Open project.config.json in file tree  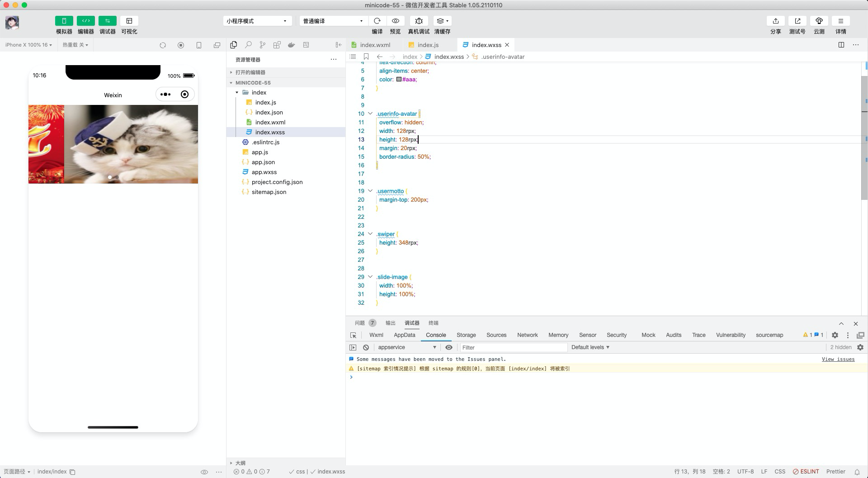(x=277, y=182)
